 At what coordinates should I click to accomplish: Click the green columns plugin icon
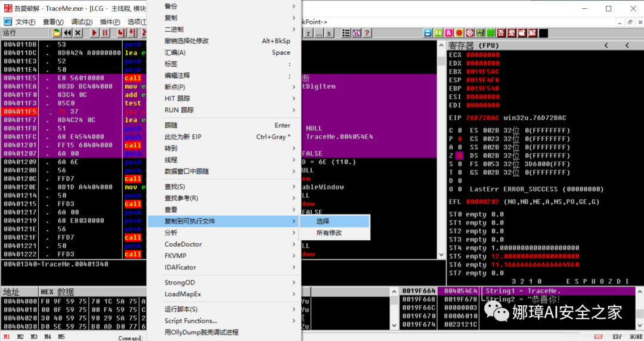click(480, 33)
